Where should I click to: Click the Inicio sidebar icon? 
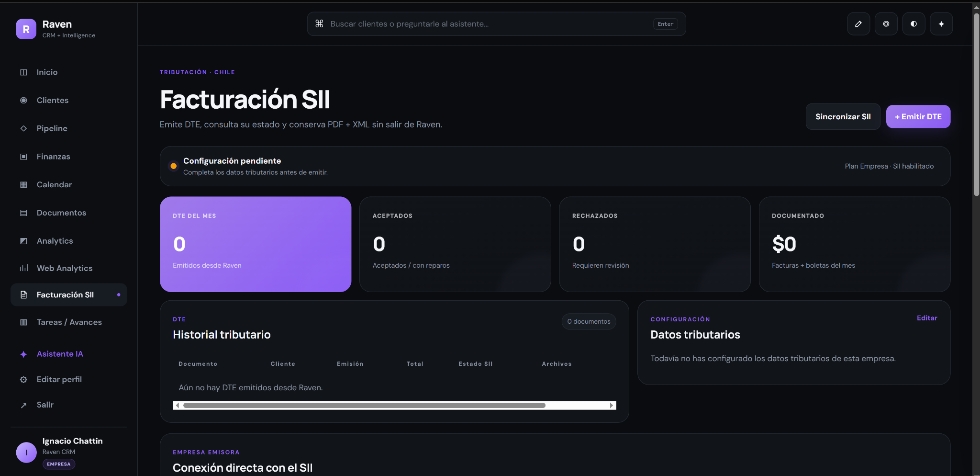pyautogui.click(x=23, y=72)
